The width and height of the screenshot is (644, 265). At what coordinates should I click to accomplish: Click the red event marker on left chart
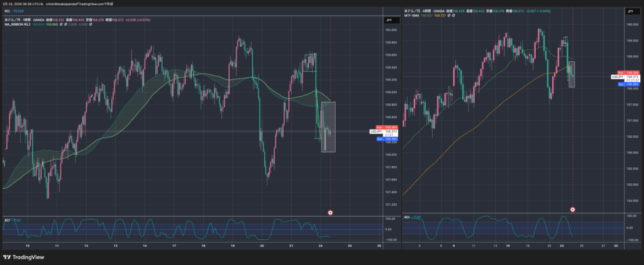tap(330, 213)
